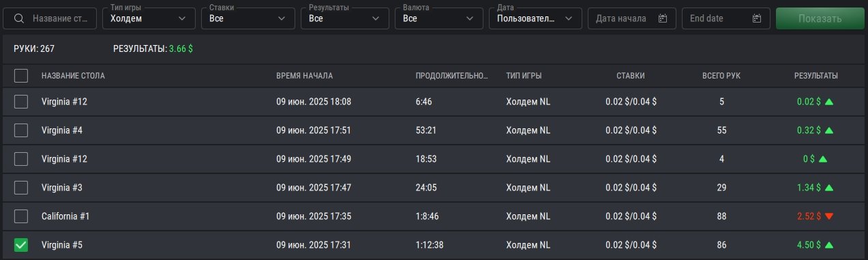The image size is (868, 260).
Task: Tick the Virginia #4 row checkbox
Action: 21,130
